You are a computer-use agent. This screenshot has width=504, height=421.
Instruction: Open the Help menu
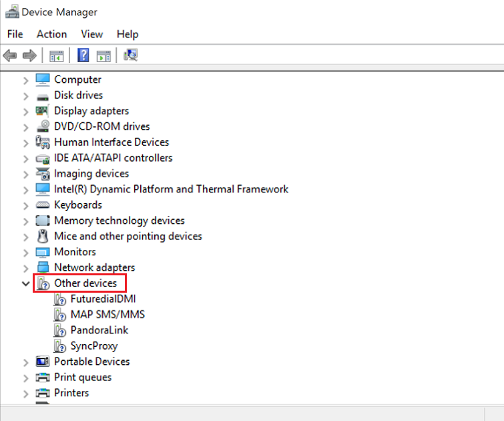(128, 34)
